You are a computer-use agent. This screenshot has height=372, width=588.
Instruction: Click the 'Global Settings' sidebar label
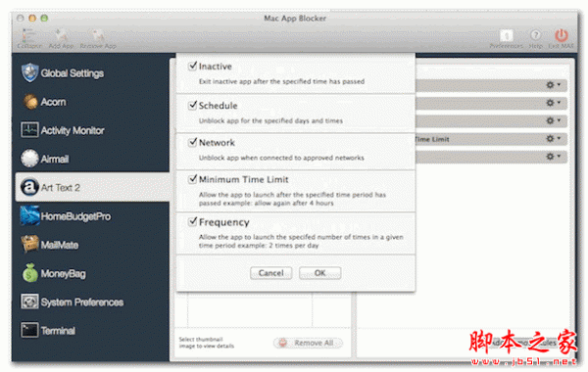coord(72,73)
